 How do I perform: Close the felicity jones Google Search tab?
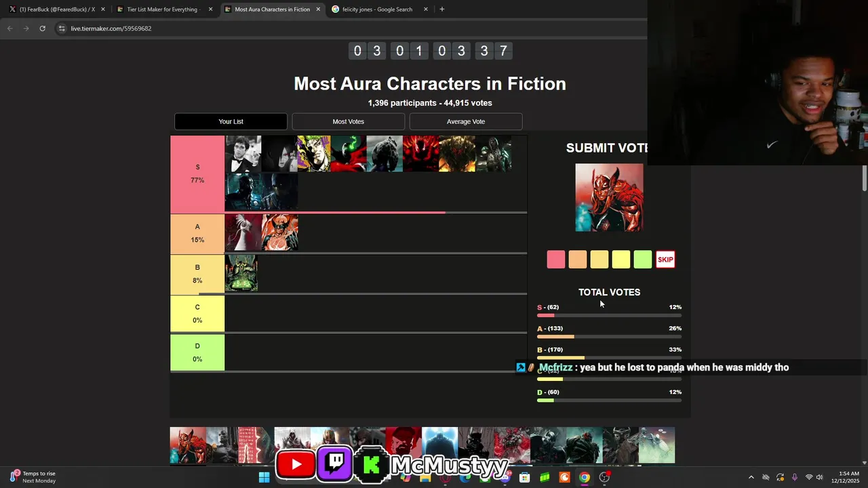(x=426, y=9)
